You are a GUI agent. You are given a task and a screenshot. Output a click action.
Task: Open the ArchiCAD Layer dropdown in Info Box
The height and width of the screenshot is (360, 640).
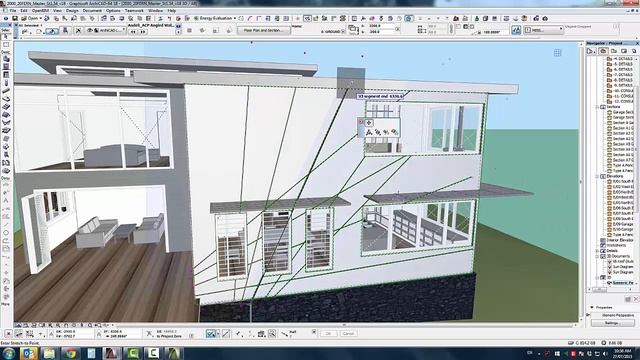pyautogui.click(x=106, y=31)
